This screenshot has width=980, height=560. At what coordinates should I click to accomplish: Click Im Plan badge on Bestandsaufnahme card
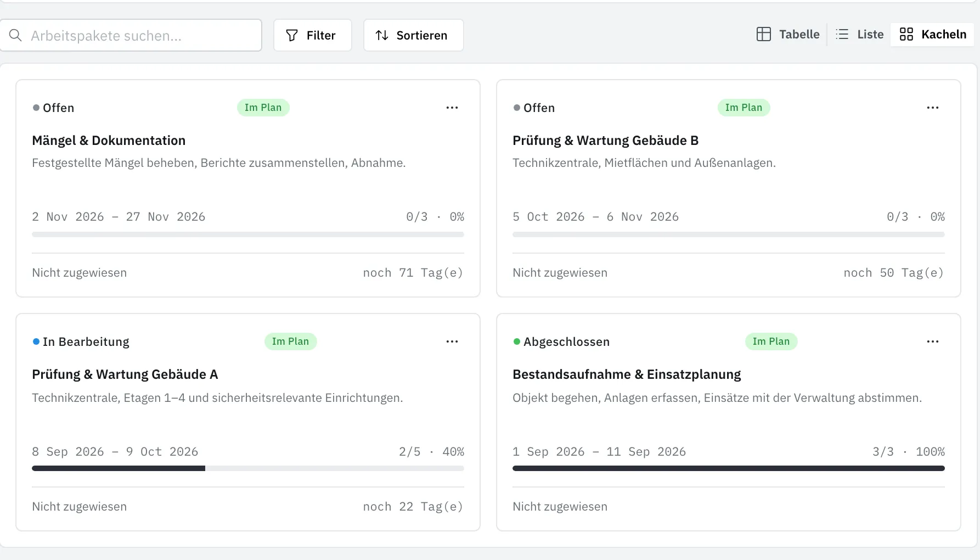tap(771, 341)
